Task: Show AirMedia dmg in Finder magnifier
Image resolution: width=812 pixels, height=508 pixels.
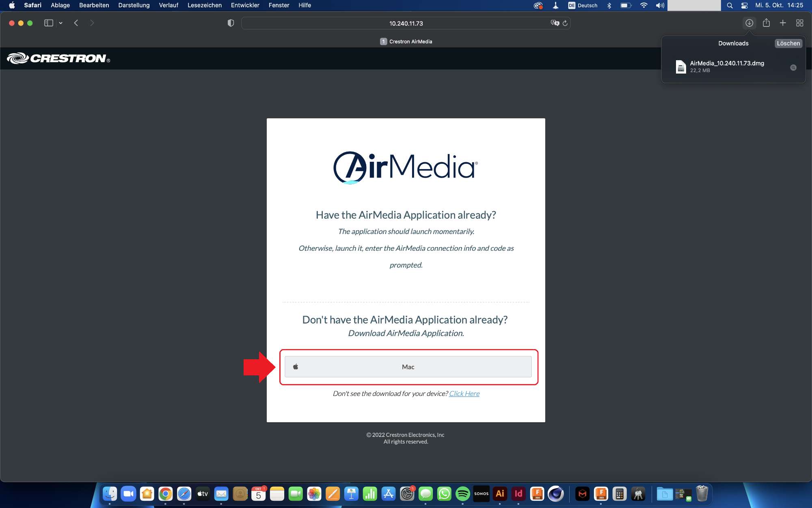Action: (x=793, y=67)
